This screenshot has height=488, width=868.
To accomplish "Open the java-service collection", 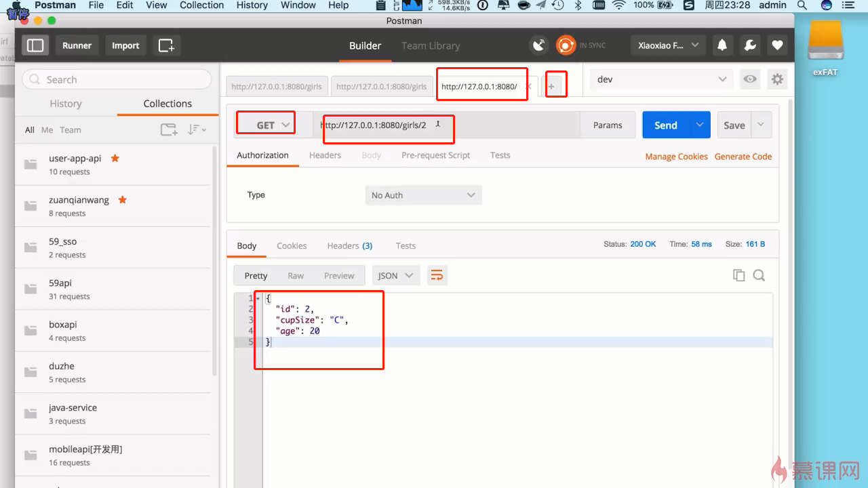I will [x=113, y=413].
